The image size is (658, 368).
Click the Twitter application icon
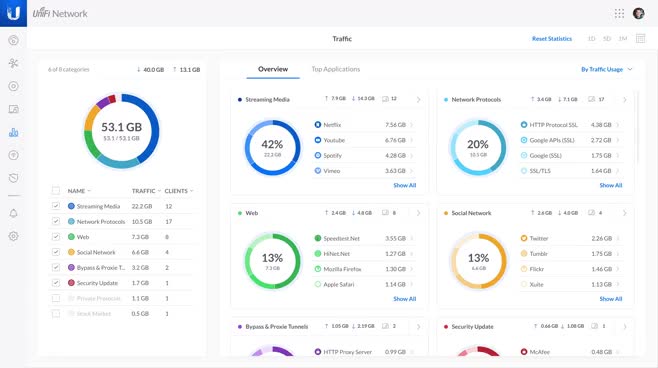pos(524,238)
